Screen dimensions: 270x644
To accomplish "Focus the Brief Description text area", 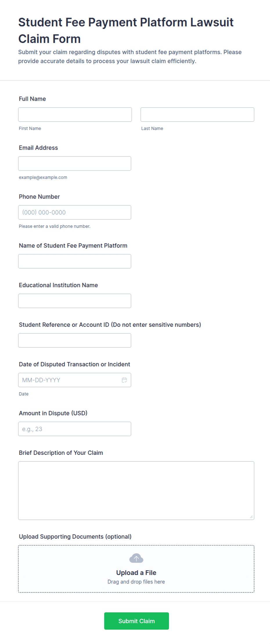I will click(136, 491).
